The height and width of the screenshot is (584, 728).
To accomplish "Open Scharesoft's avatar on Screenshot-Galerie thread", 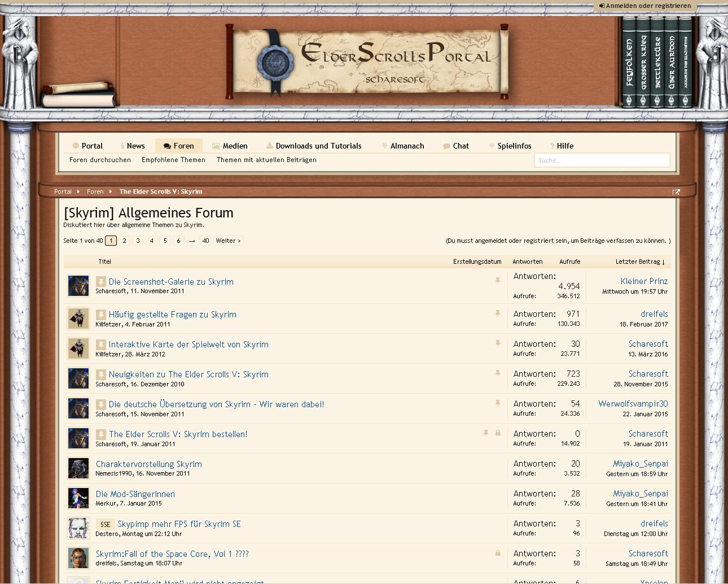I will [x=78, y=286].
